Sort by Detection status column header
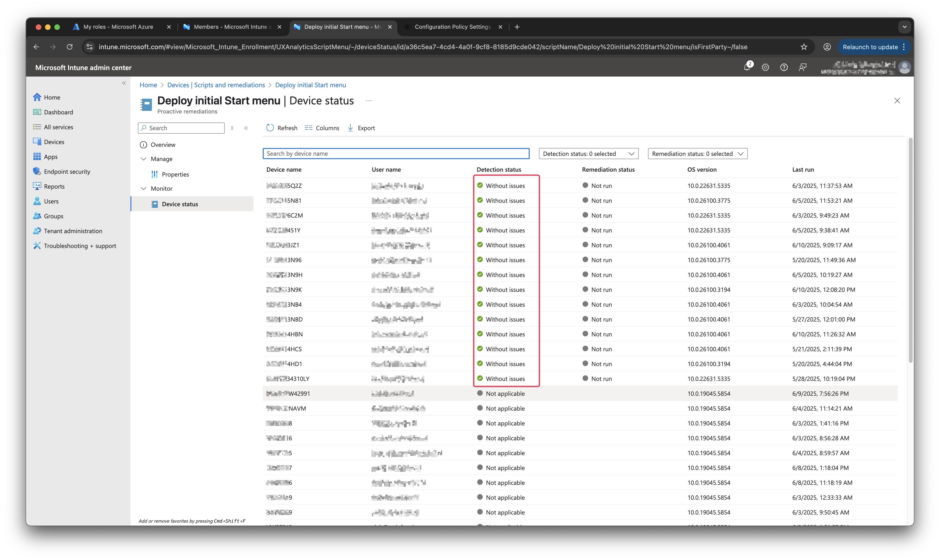940x560 pixels. [499, 170]
